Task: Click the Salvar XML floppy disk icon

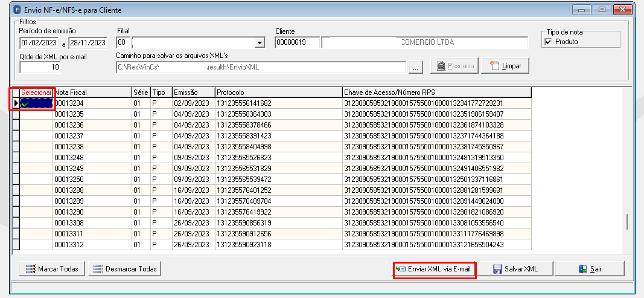Action: (x=497, y=269)
